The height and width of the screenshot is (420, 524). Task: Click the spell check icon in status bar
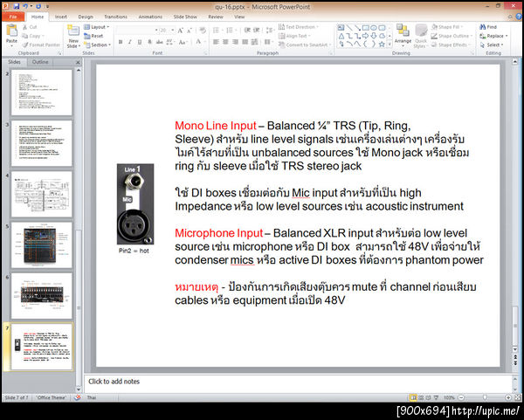(77, 397)
